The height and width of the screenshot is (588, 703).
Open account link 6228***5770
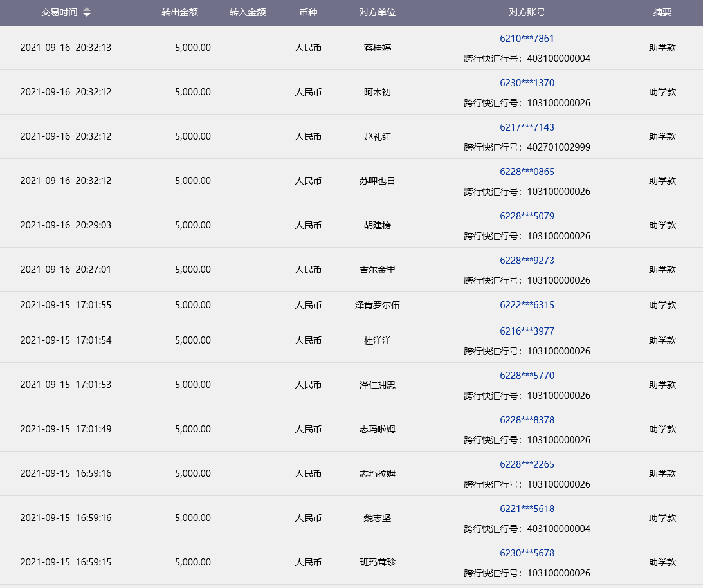[x=527, y=376]
